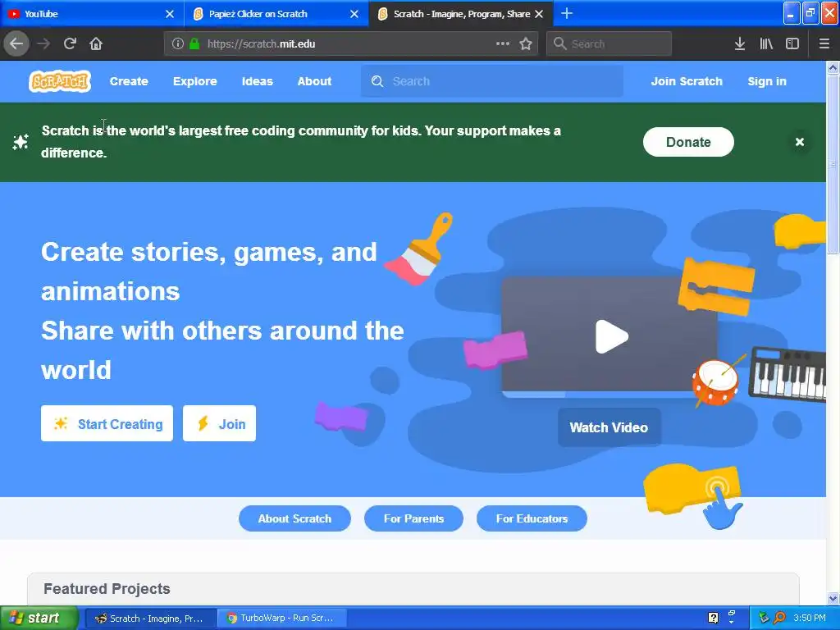Click the orange magnifier system tray icon
This screenshot has height=630, width=840.
click(x=780, y=619)
